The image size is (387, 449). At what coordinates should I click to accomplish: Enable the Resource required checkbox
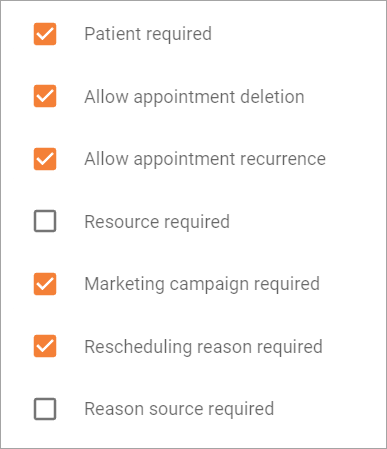coord(45,221)
